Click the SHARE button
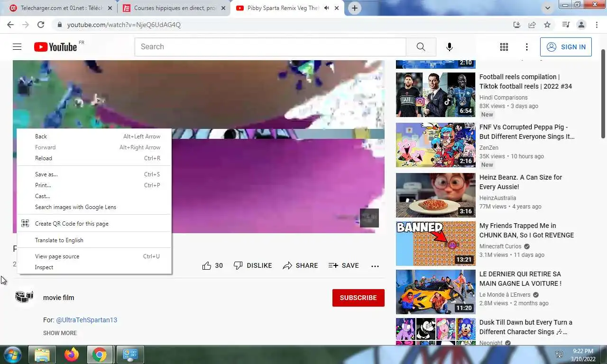The image size is (607, 364). click(300, 265)
